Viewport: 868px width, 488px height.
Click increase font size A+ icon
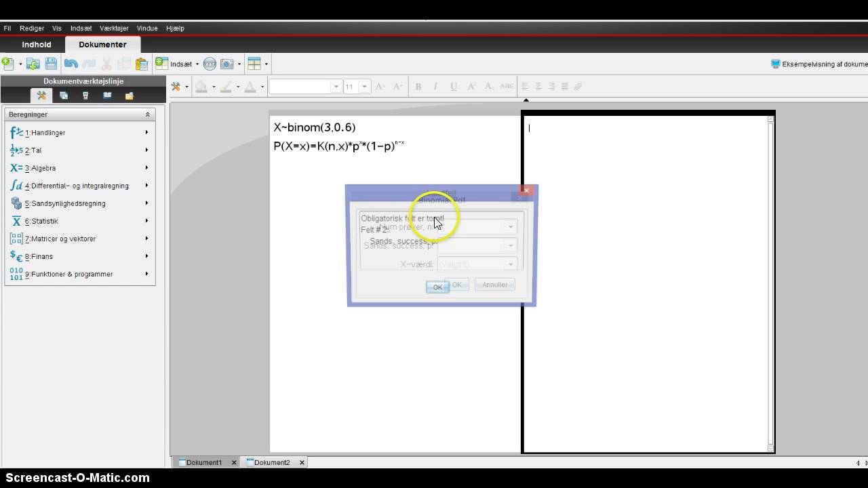(380, 86)
